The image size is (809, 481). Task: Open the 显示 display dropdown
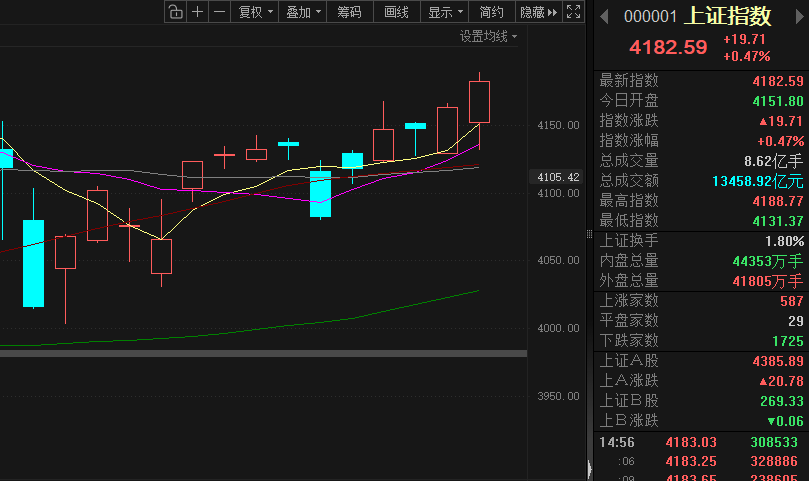(x=445, y=11)
